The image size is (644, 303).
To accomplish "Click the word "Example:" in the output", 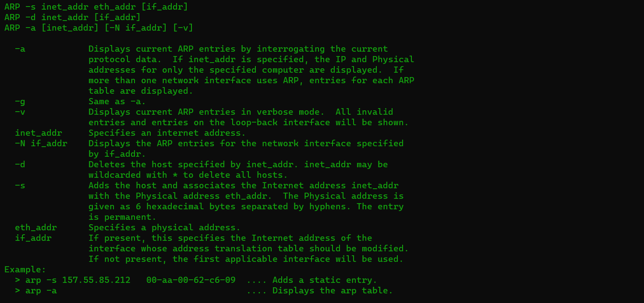I will 25,269.
